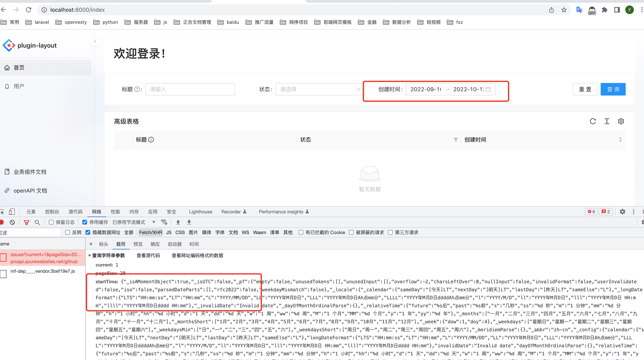Switch to the 控制台 DevTools tab
Viewport: 644px width, 360px height.
pyautogui.click(x=52, y=212)
